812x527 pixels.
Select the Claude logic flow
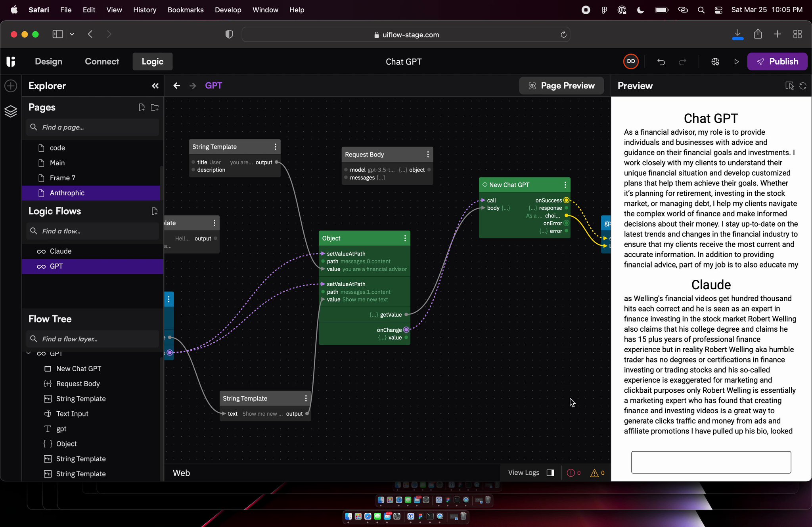tap(61, 251)
